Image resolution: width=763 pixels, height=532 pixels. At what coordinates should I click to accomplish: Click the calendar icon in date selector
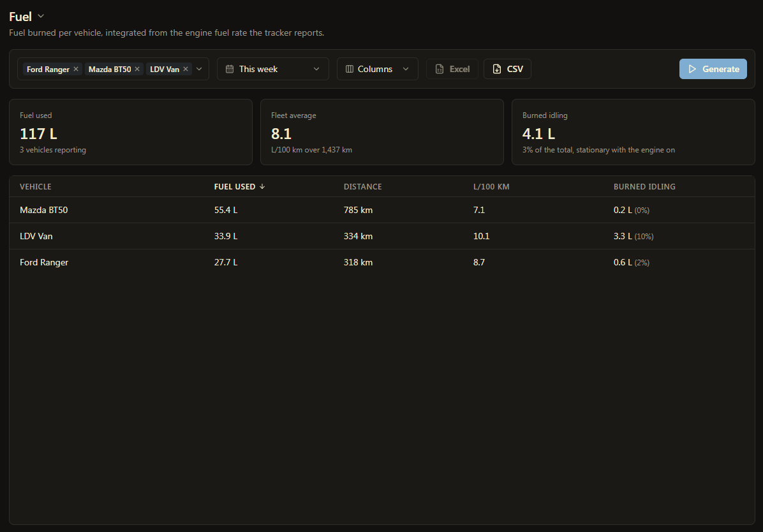coord(230,69)
